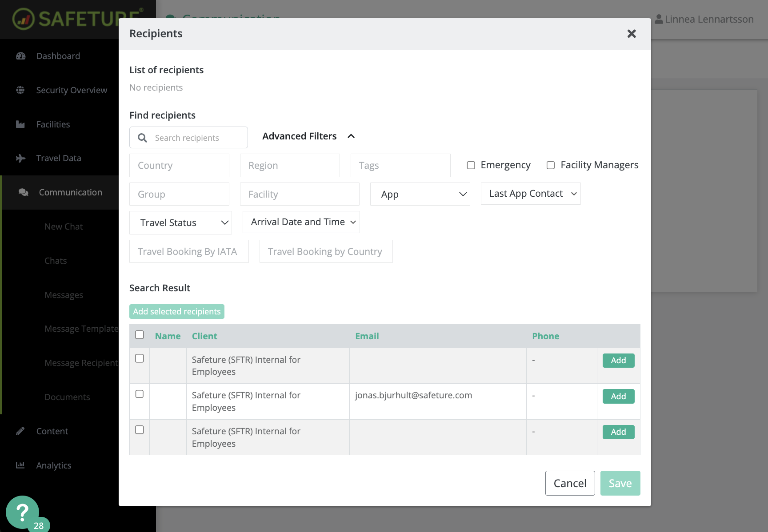The height and width of the screenshot is (532, 768).
Task: Enable the Emergency checkbox
Action: 471,165
